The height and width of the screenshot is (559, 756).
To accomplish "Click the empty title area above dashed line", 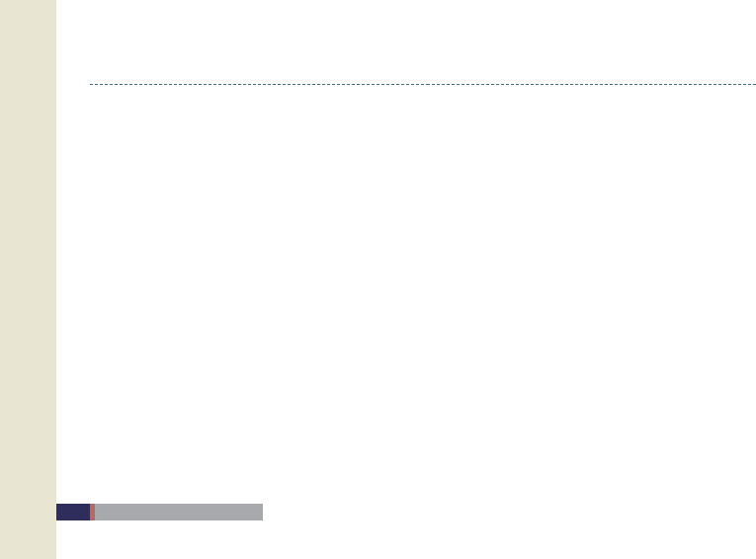I will pos(415,44).
